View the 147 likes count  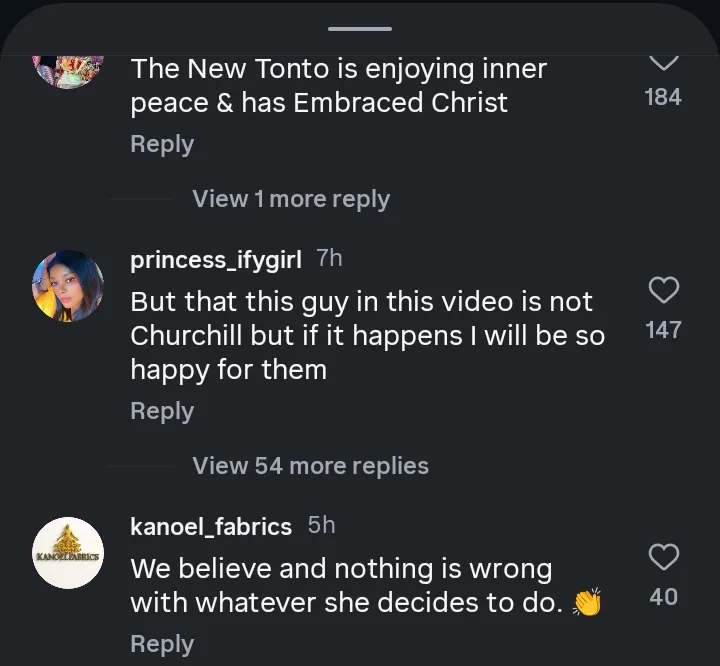[664, 330]
